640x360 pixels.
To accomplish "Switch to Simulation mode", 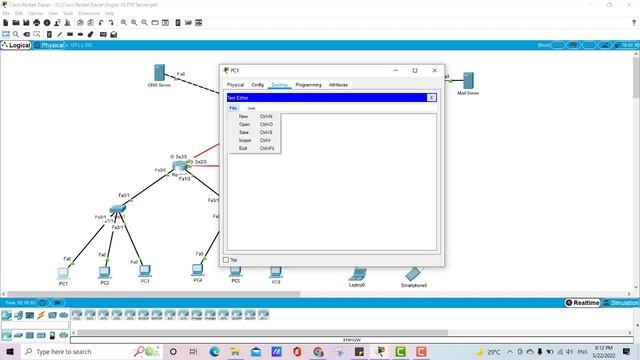I will [x=620, y=302].
